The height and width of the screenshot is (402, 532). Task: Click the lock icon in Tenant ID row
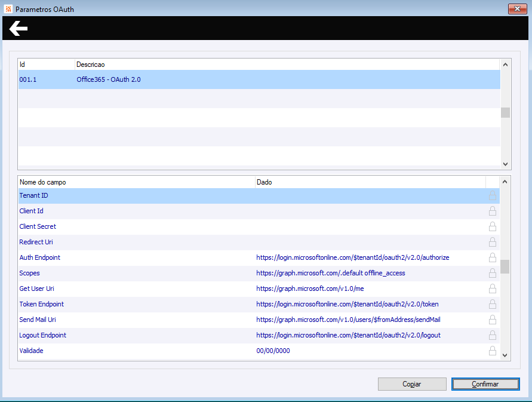[493, 195]
